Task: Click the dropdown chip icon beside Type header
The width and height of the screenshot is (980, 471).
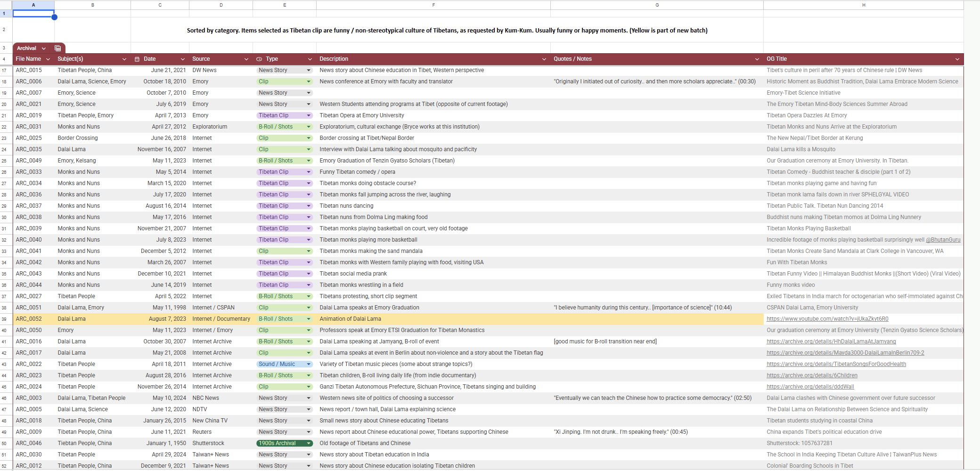Action: (x=259, y=59)
